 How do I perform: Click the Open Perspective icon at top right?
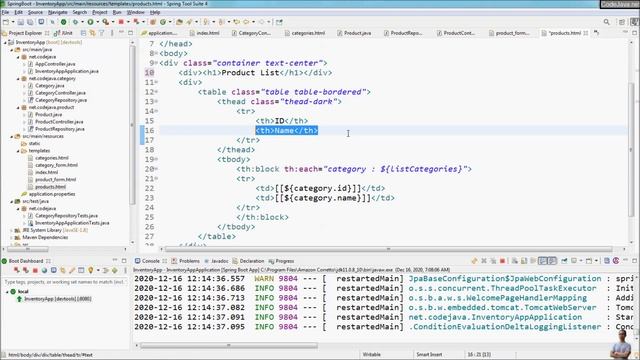tap(622, 22)
